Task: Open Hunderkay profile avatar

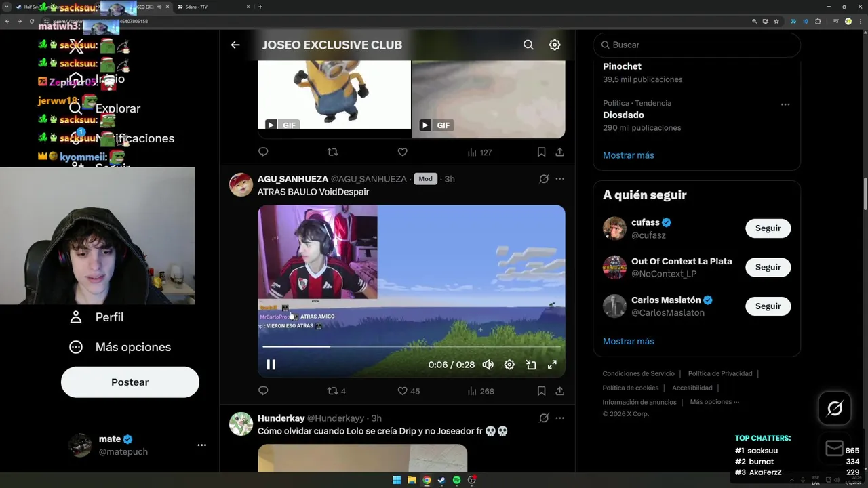Action: pyautogui.click(x=241, y=424)
